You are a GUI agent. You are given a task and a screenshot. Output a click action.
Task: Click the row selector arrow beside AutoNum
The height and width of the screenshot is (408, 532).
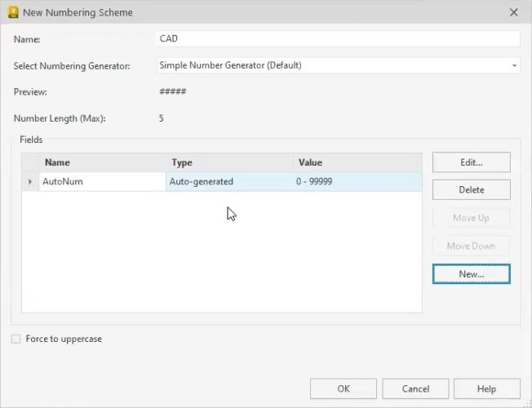(30, 182)
